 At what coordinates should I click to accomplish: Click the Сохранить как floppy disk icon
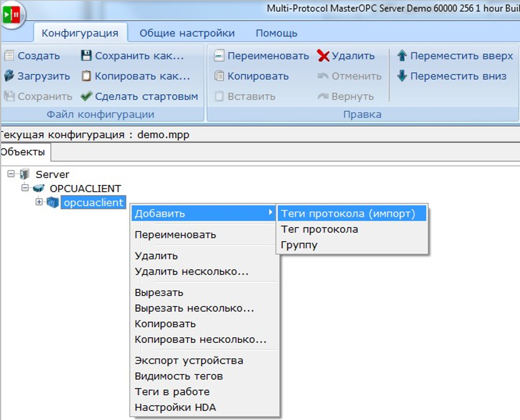(x=86, y=56)
